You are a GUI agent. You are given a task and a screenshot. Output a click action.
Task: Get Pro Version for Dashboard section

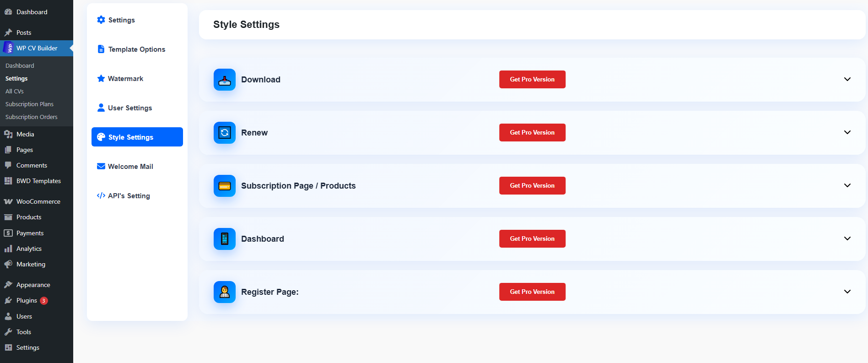532,238
